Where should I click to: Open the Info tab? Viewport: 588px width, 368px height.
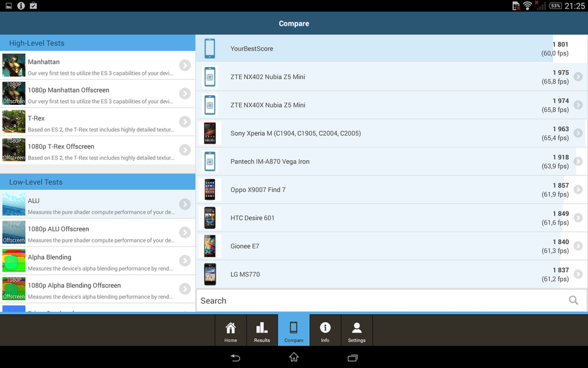tap(325, 328)
